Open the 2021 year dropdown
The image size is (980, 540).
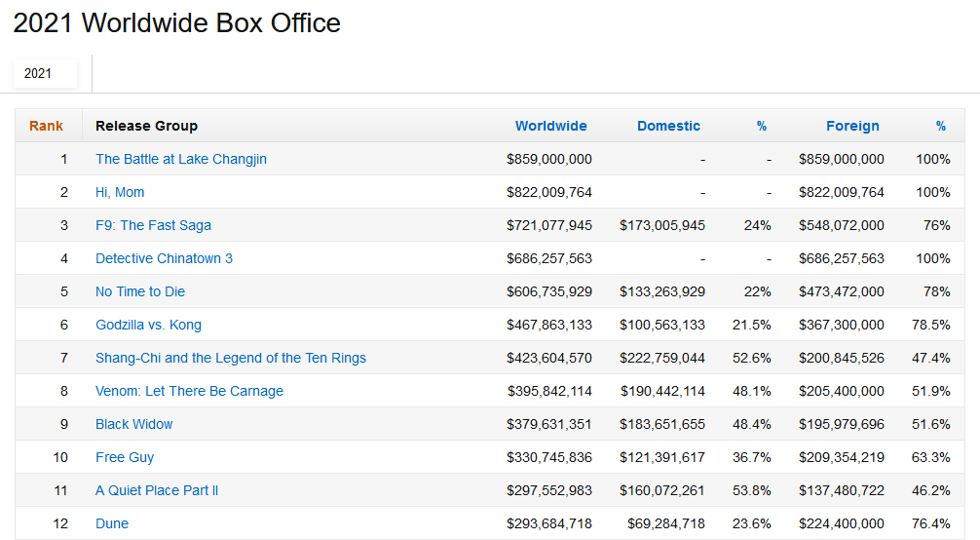pyautogui.click(x=44, y=73)
